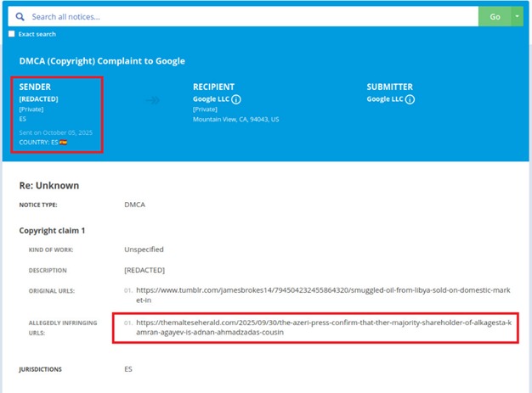Click the info icon beside submitter Google LLC

point(410,99)
